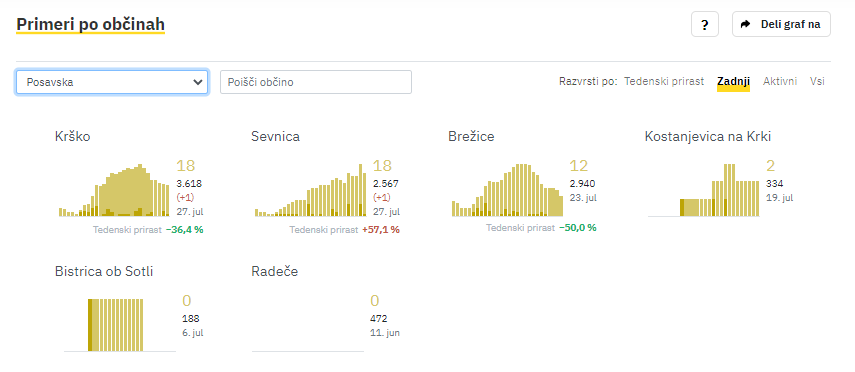
Task: Click the Primeri po občinah heading
Action: (91, 25)
